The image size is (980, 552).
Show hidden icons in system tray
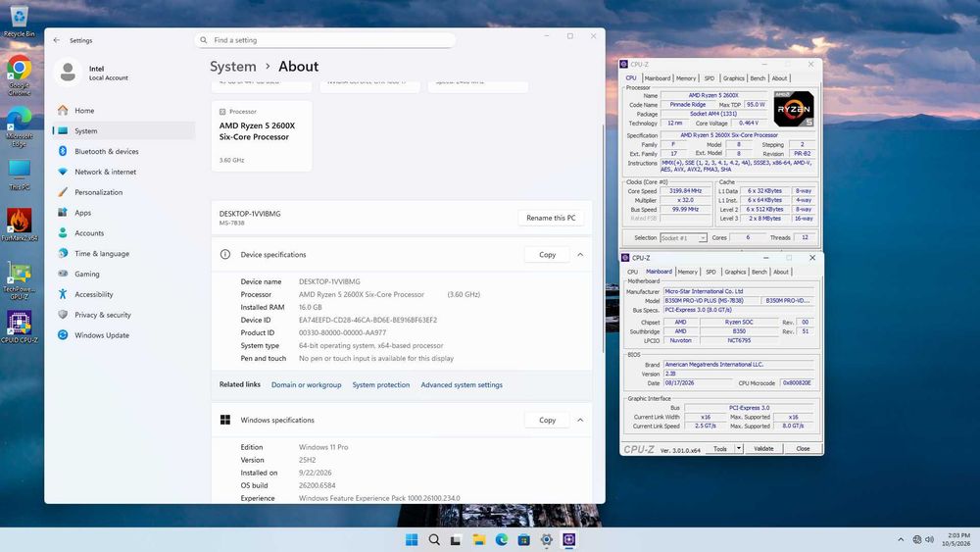(x=901, y=539)
